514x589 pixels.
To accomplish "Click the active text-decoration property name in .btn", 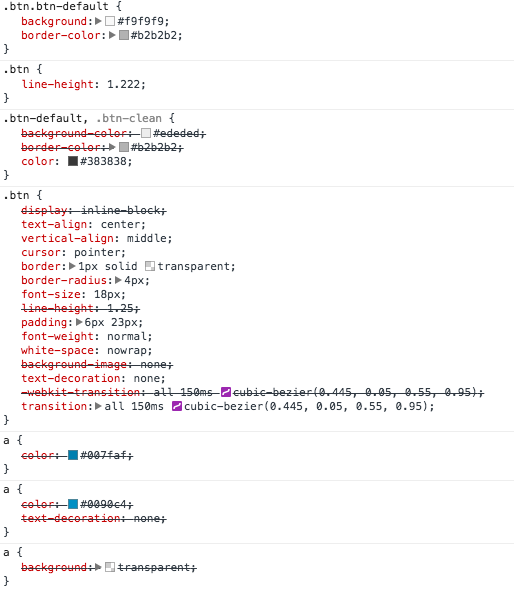I will (x=70, y=379).
